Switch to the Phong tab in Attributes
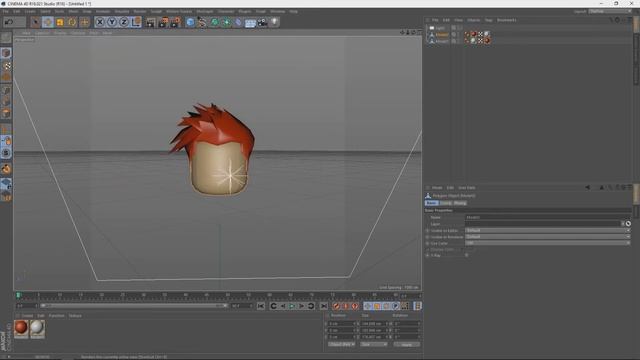The image size is (640, 360). click(460, 203)
